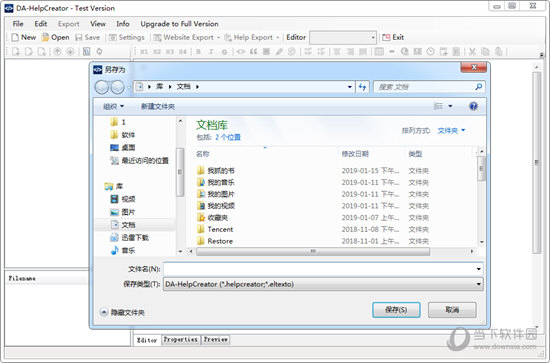Click the 修改日期 column header

[x=355, y=154]
